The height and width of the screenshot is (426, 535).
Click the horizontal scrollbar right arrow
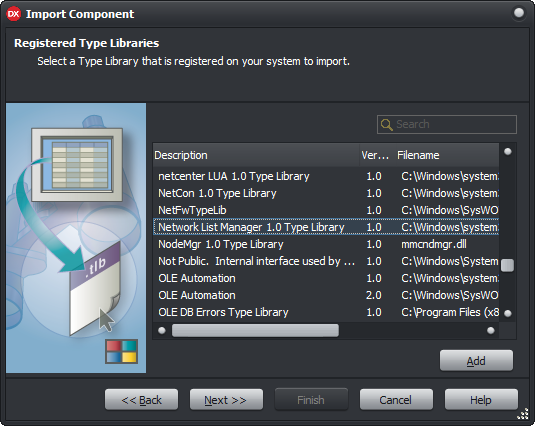click(x=491, y=330)
